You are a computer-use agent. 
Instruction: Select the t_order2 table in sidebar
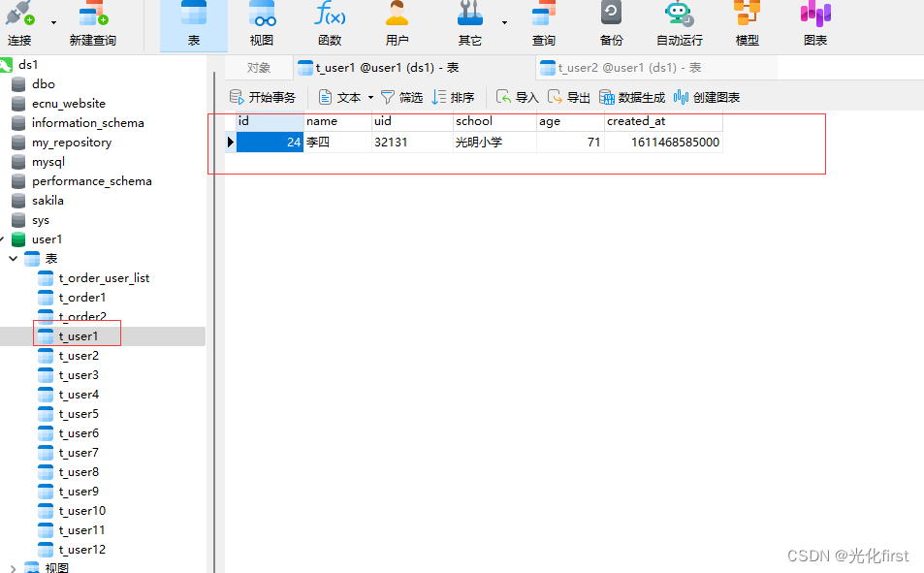click(x=77, y=316)
